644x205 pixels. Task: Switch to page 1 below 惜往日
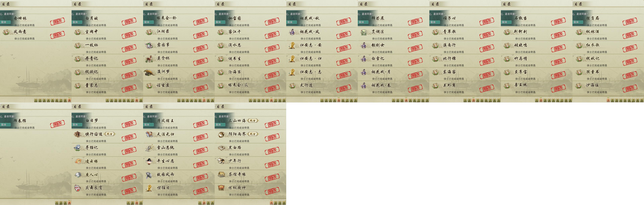coord(200,203)
